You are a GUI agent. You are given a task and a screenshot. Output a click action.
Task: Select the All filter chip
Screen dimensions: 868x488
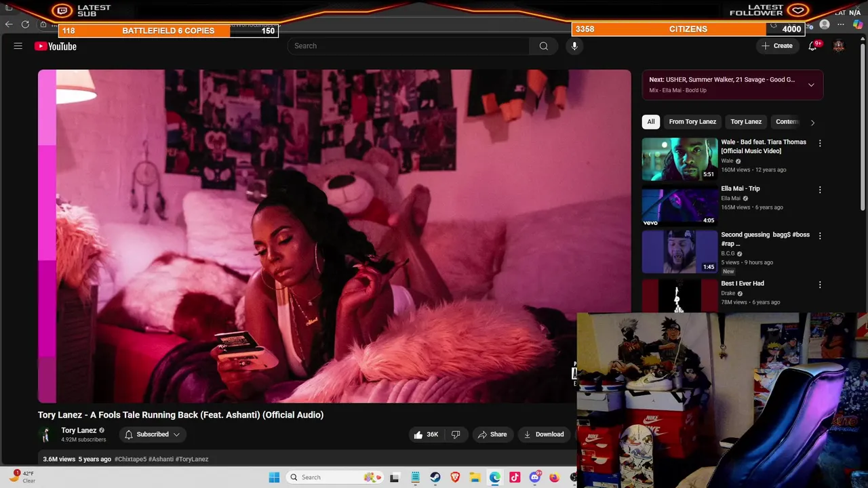point(651,122)
